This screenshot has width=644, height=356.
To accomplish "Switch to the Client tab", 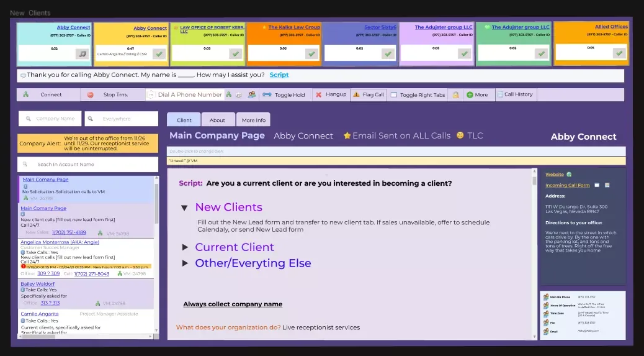I will [x=184, y=120].
